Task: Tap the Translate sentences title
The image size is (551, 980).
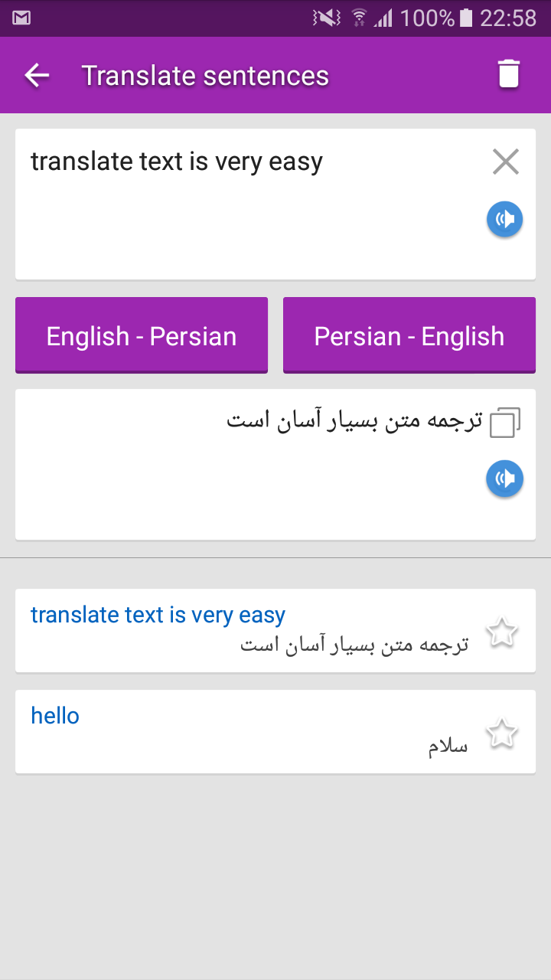Action: [x=205, y=76]
